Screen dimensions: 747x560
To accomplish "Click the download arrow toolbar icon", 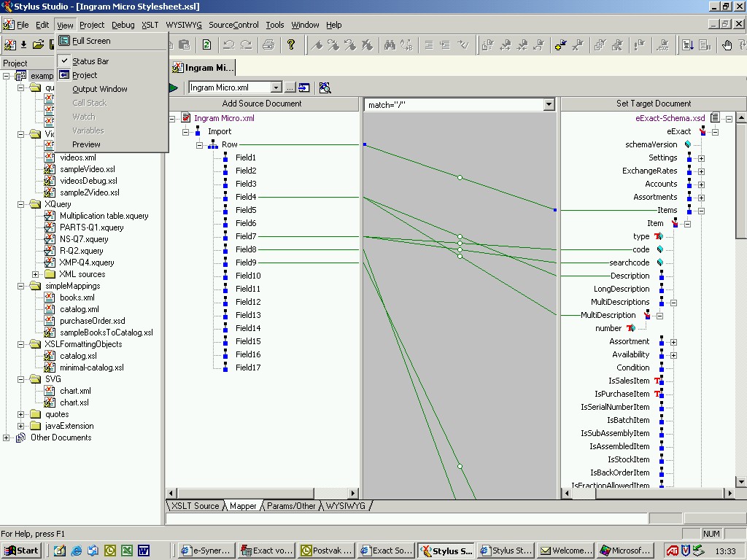I will [24, 44].
